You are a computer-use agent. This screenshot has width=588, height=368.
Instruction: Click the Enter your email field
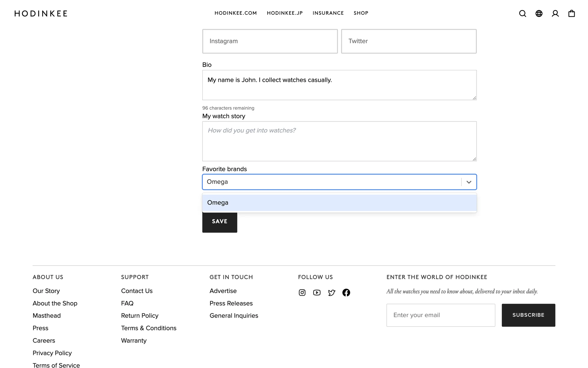[441, 315]
